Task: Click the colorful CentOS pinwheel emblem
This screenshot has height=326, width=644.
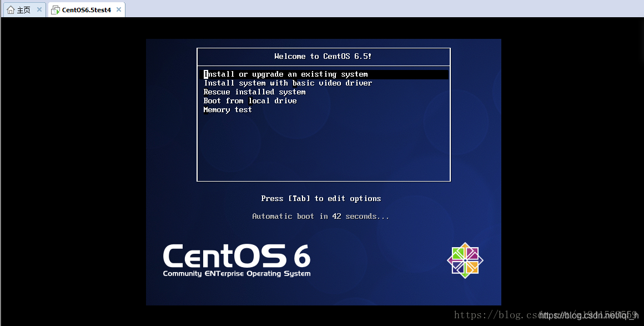Action: [465, 260]
